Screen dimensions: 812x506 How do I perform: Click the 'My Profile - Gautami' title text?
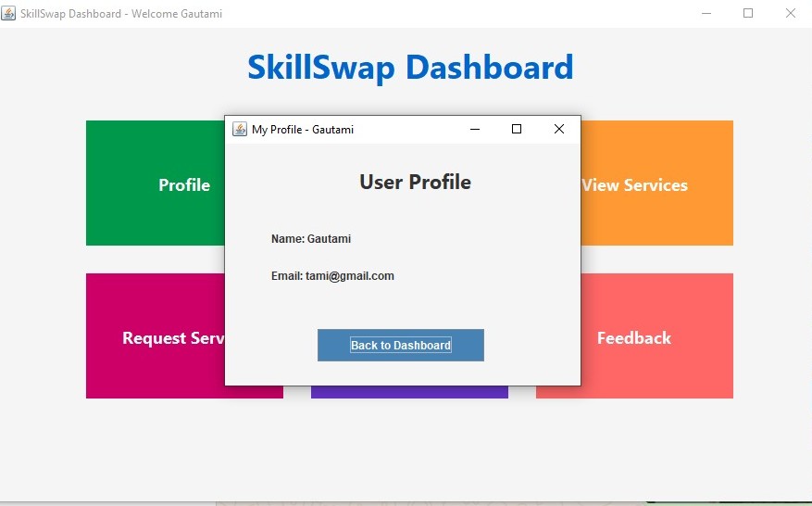coord(303,129)
